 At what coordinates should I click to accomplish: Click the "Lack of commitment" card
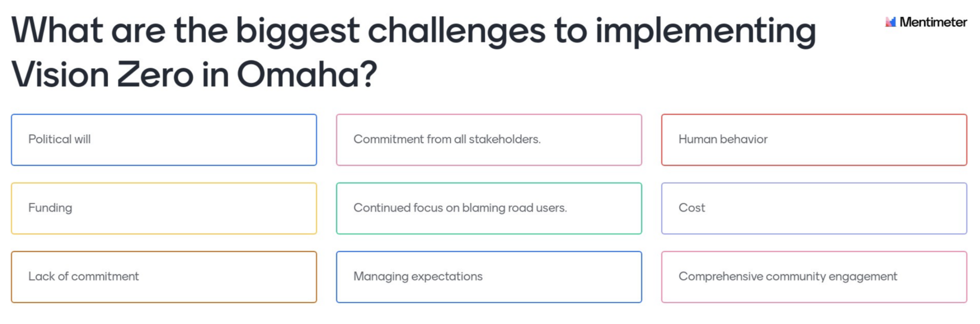coord(164,277)
